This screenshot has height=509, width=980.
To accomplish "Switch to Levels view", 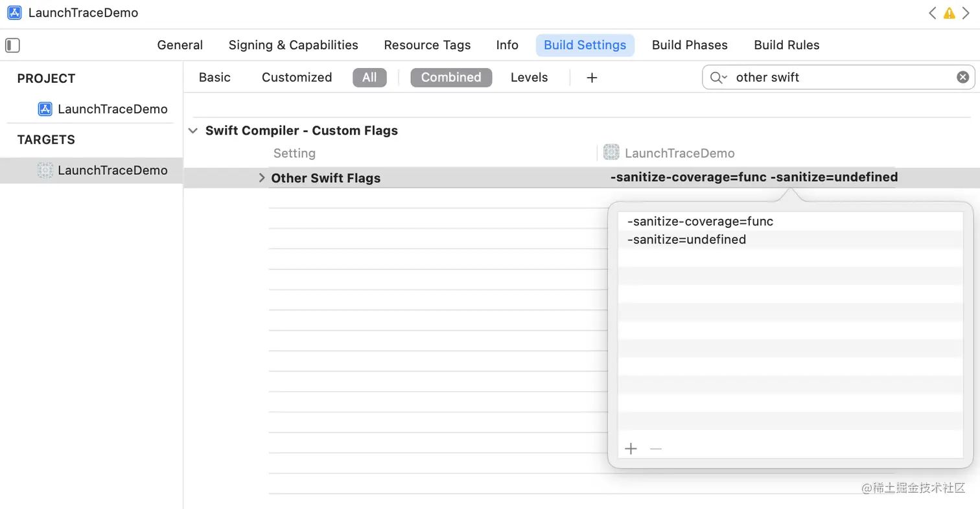I will point(529,78).
